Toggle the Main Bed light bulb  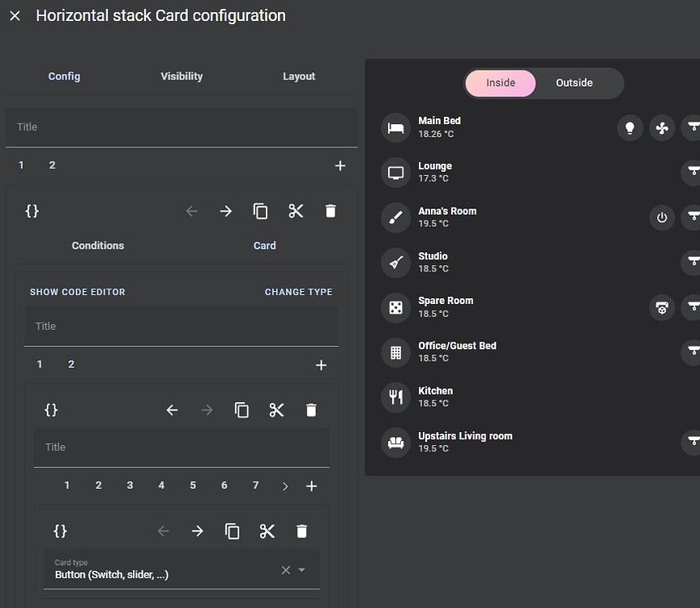pos(630,128)
